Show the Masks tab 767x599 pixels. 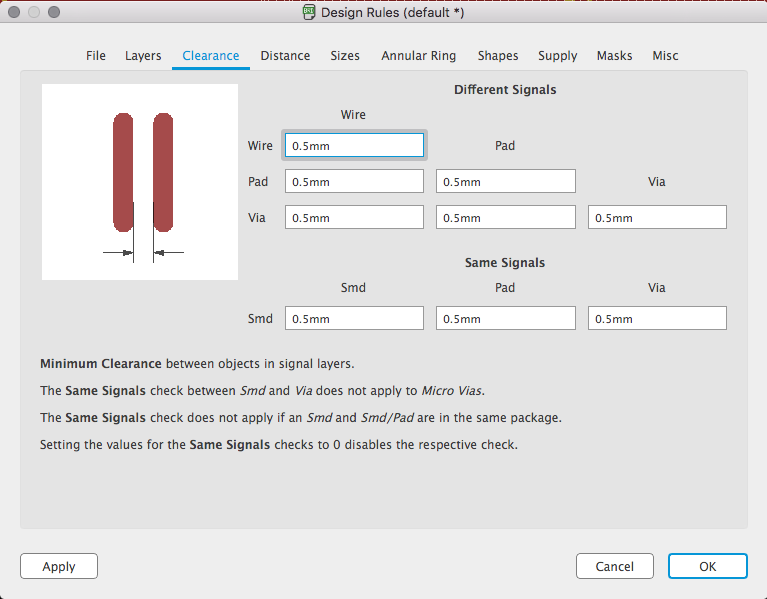pyautogui.click(x=614, y=56)
